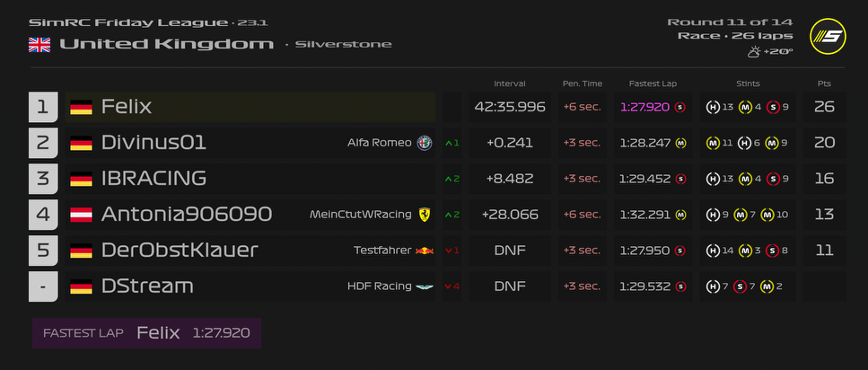Screen dimensions: 868x370
Task: Click the Red Bull logo beside Testfahrer
Action: pyautogui.click(x=425, y=251)
